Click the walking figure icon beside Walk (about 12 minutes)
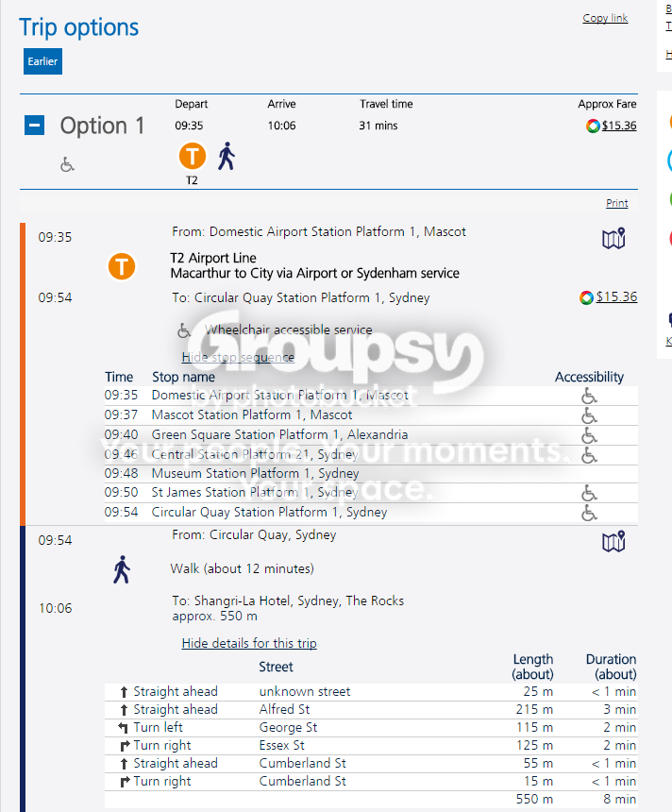 pyautogui.click(x=122, y=569)
